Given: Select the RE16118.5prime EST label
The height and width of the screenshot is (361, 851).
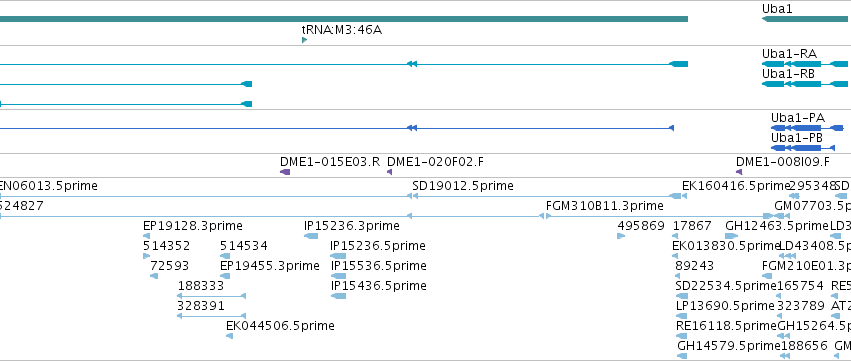Looking at the screenshot, I should 727,326.
